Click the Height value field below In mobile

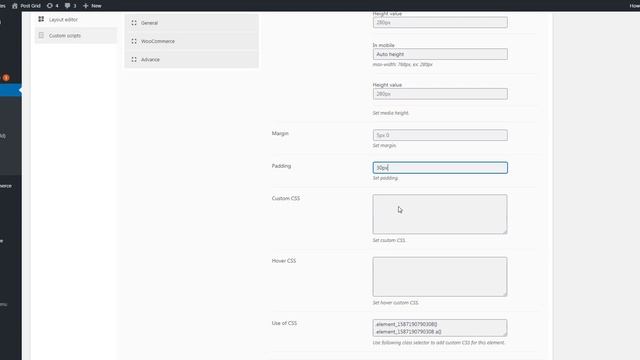tap(440, 94)
